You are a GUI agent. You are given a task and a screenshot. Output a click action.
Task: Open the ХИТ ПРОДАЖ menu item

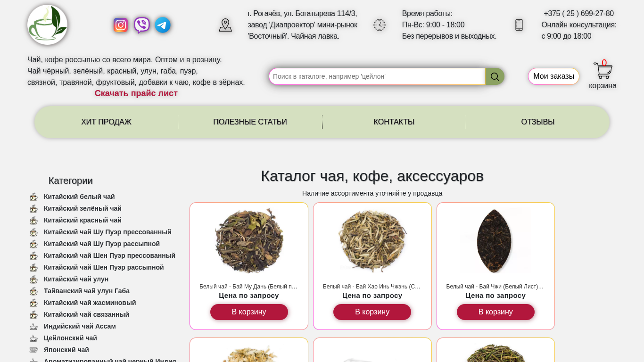click(106, 122)
